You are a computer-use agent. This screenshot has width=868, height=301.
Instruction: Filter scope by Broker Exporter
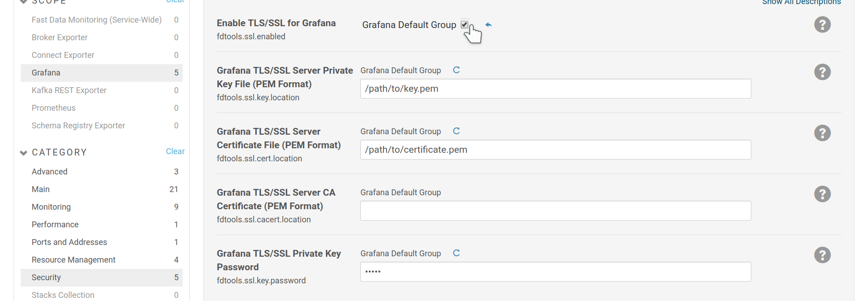coord(102,38)
